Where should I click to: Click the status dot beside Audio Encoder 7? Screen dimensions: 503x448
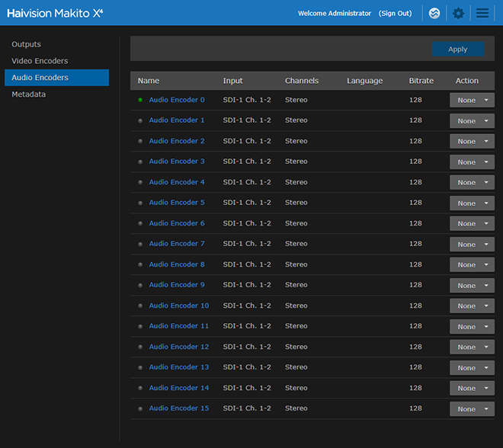(x=140, y=244)
